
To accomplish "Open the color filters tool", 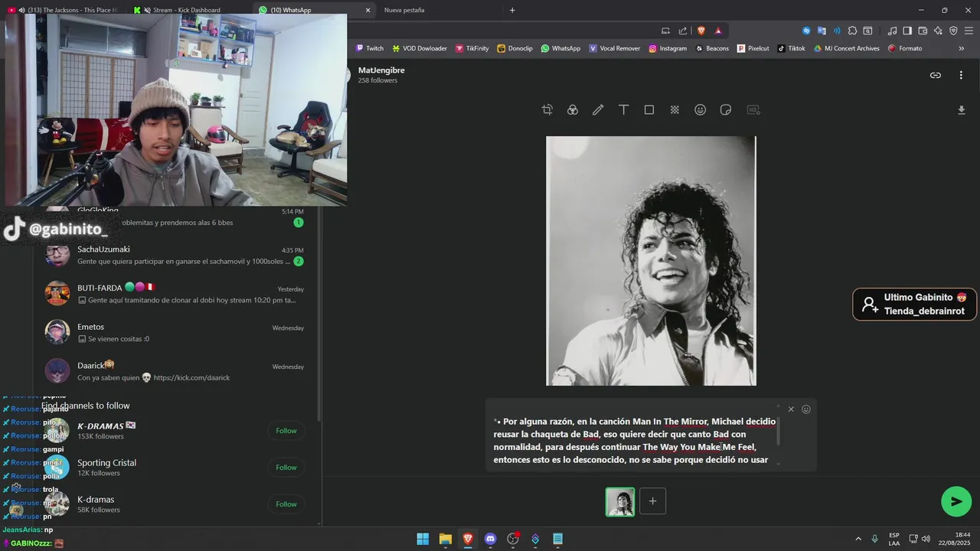I will click(573, 110).
